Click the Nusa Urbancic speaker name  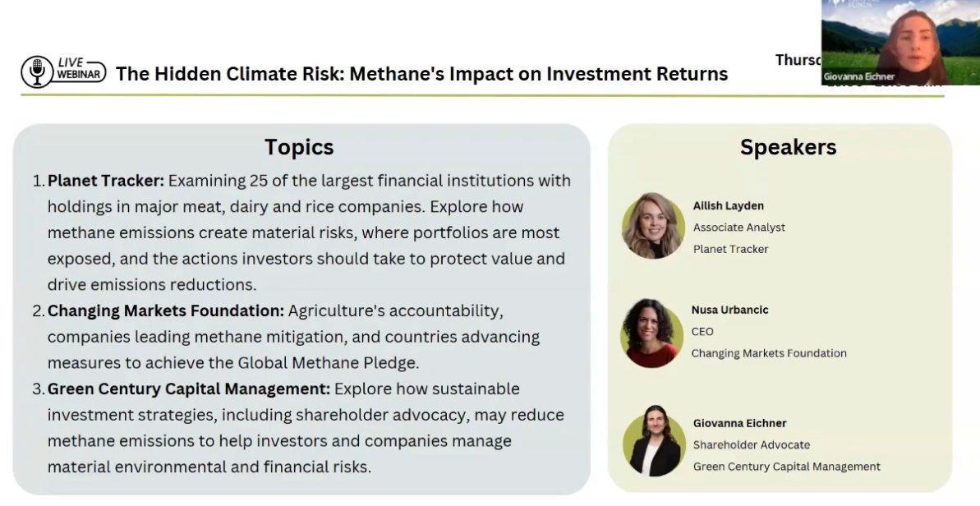730,310
